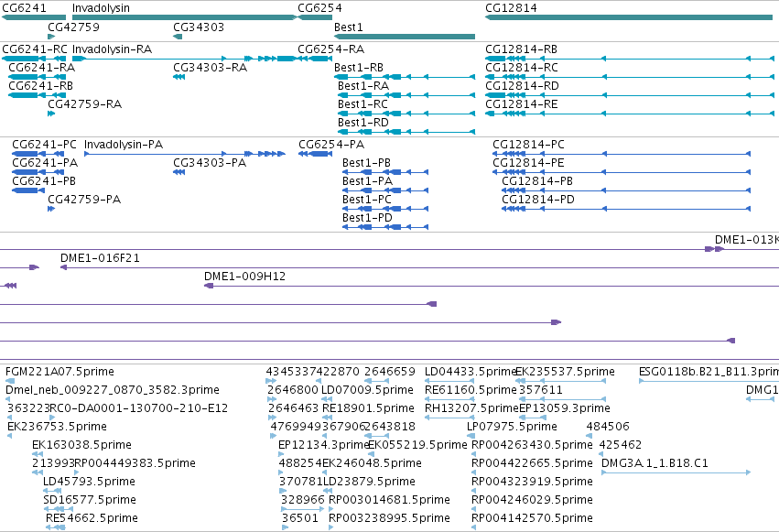Image resolution: width=779 pixels, height=532 pixels.
Task: Select protein Best1-PD
Action: point(367,218)
